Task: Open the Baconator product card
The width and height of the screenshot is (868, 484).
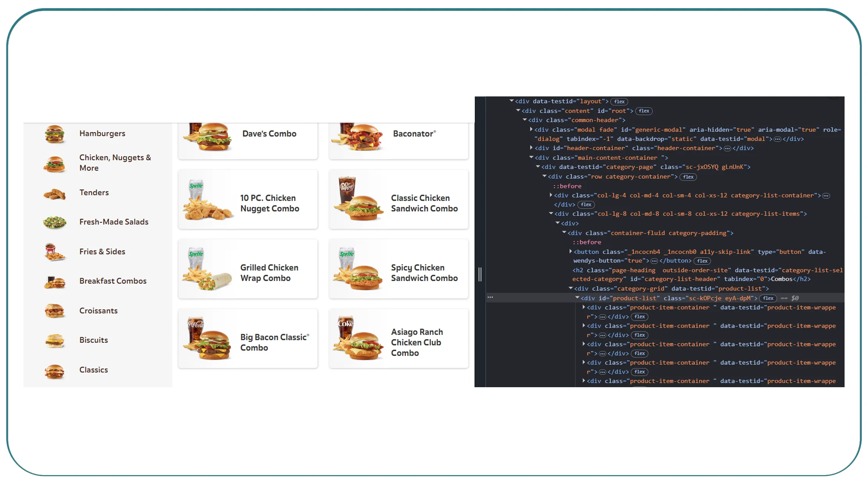Action: [x=398, y=140]
